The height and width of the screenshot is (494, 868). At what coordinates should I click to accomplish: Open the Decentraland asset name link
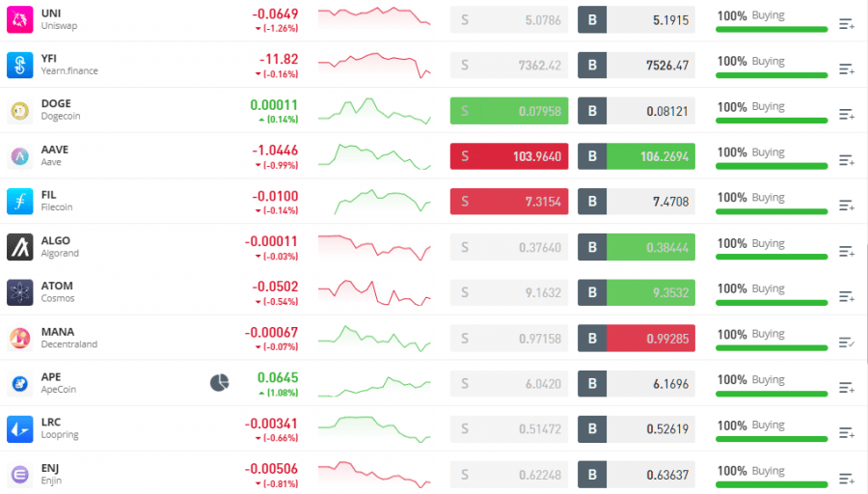coord(69,343)
